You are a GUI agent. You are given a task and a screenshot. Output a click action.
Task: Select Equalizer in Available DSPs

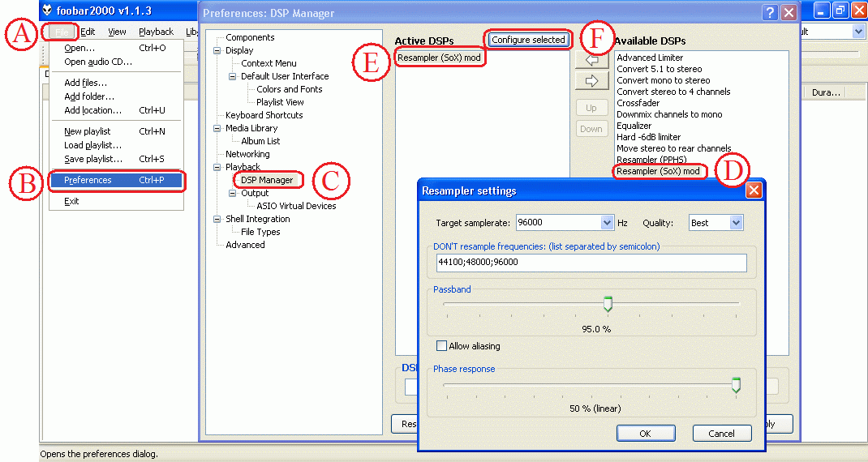tap(634, 126)
